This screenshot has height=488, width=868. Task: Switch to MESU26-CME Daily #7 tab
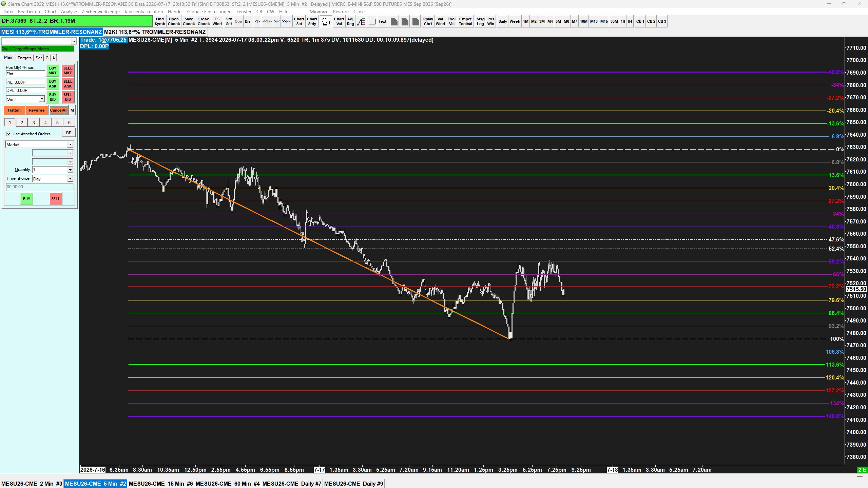click(292, 484)
